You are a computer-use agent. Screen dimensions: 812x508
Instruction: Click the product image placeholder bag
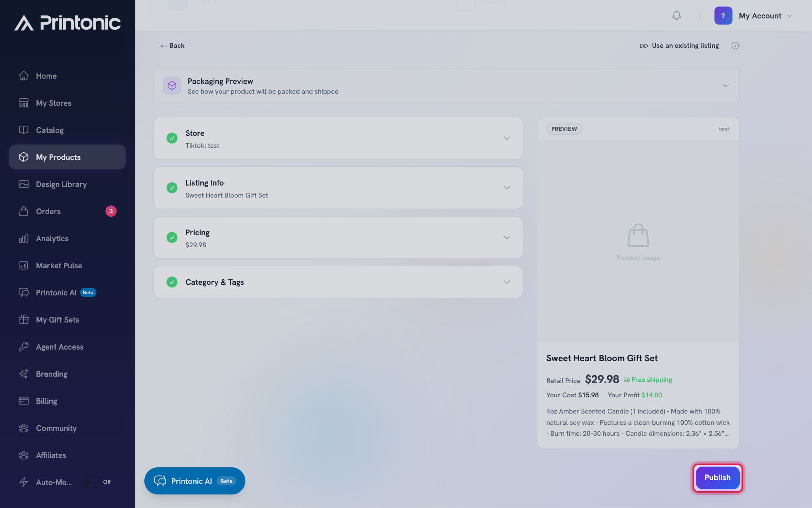(x=638, y=236)
